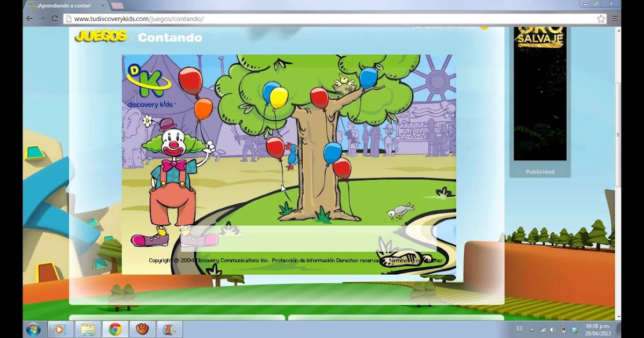This screenshot has width=644, height=338.
Task: Open the 'Salvaje' advertisement banner
Action: click(540, 93)
